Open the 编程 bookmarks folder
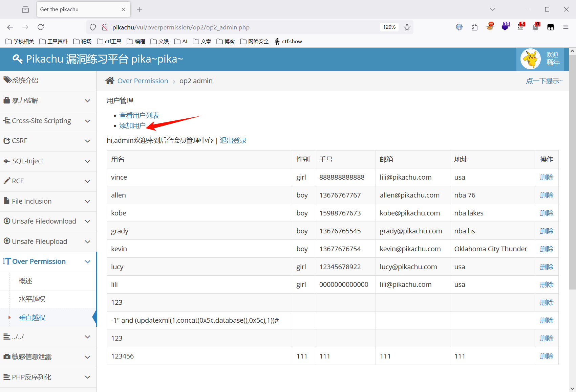This screenshot has height=392, width=576. click(x=136, y=41)
